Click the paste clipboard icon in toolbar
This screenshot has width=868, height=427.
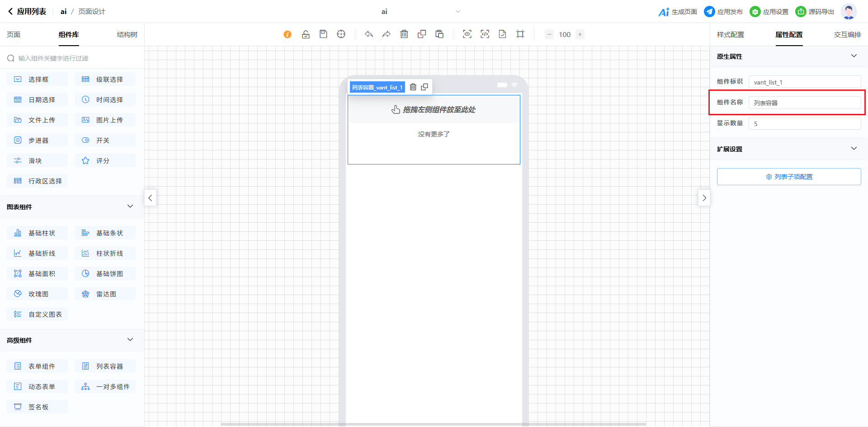pyautogui.click(x=439, y=34)
